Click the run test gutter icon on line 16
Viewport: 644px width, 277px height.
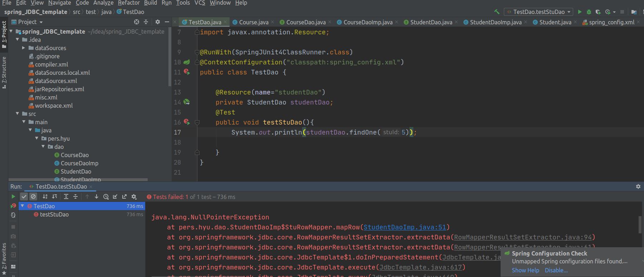pos(187,122)
